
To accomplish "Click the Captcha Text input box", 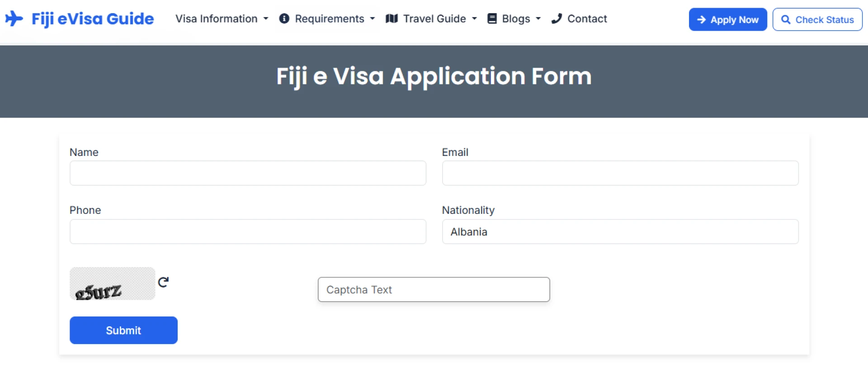I will (x=434, y=289).
